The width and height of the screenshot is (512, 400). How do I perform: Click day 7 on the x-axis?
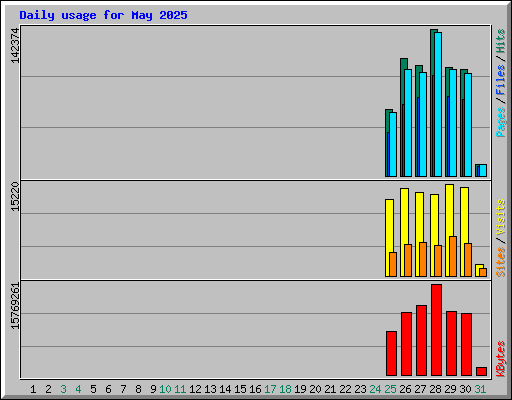(123, 389)
